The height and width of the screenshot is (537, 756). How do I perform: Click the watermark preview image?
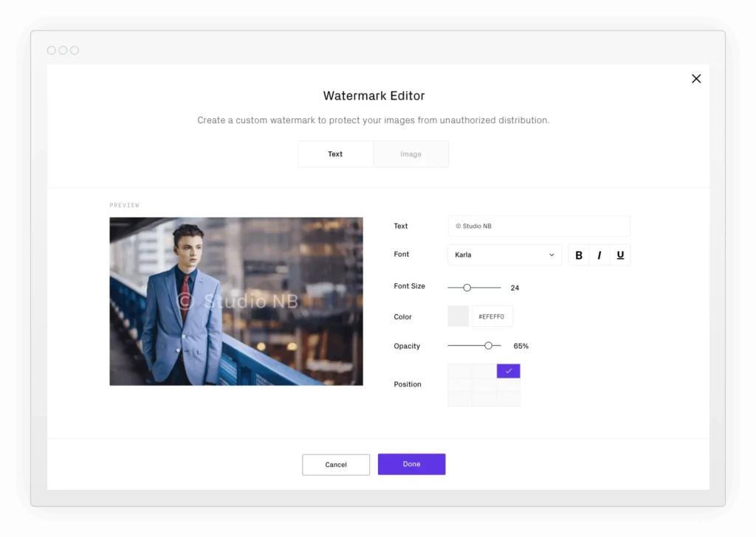click(x=236, y=301)
